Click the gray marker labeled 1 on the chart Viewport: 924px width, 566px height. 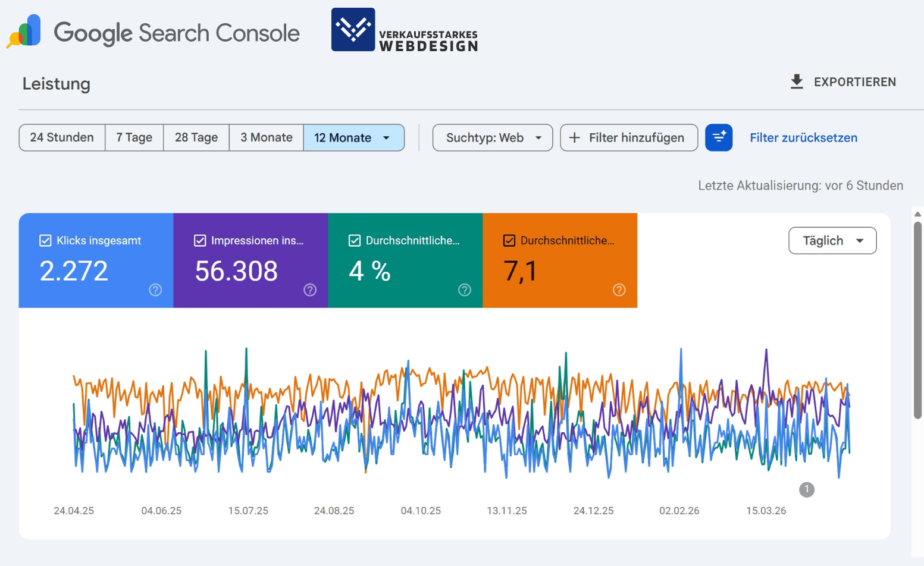pyautogui.click(x=807, y=489)
